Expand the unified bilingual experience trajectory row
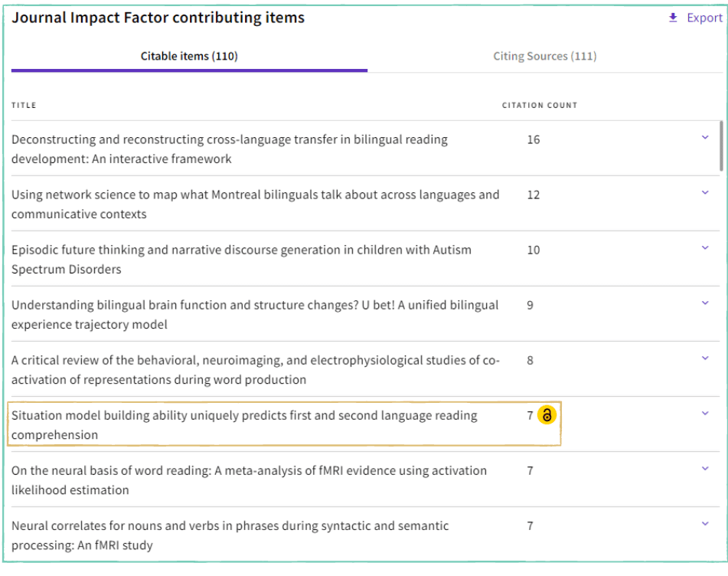The width and height of the screenshot is (728, 576). coord(705,303)
